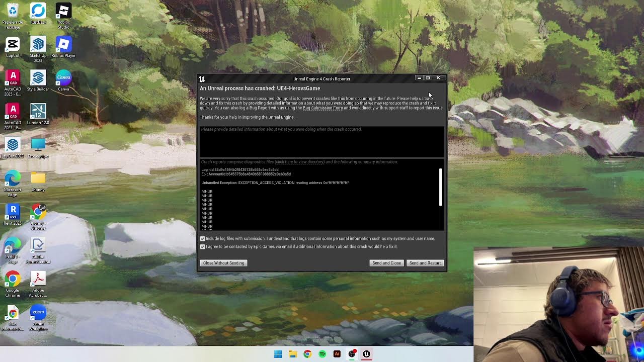Minimize the Crash Reporter window
Screen dimensions: 644x362
[x=419, y=78]
